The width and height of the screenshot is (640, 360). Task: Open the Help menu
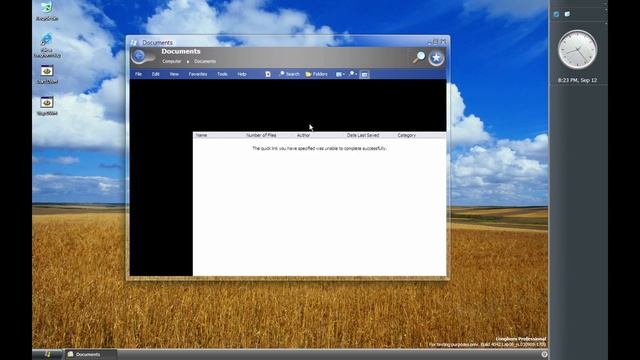pyautogui.click(x=242, y=74)
